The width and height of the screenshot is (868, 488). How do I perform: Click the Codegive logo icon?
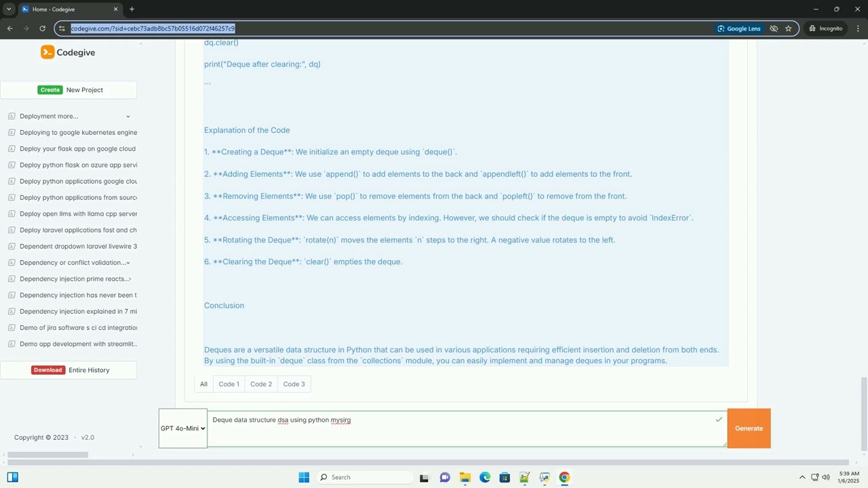pos(47,52)
